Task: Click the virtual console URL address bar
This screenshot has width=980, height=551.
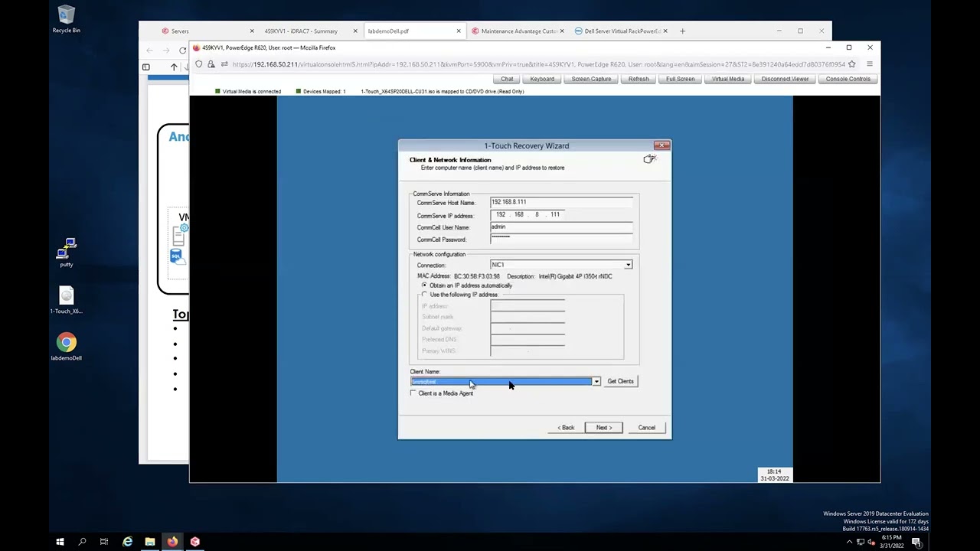Action: (538, 64)
